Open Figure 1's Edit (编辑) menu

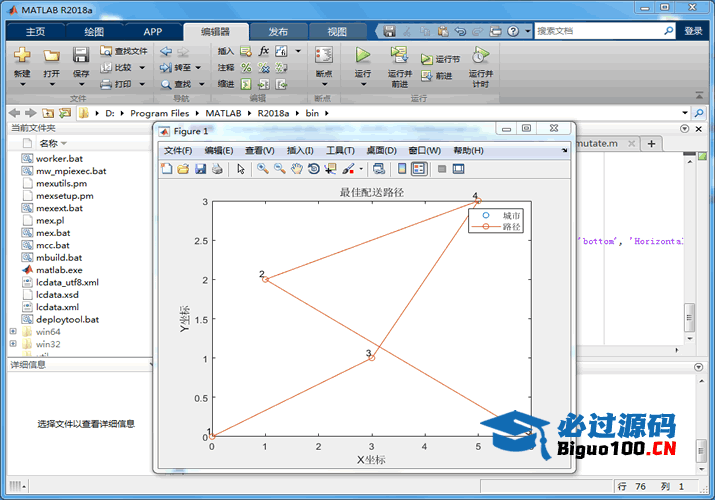pyautogui.click(x=219, y=150)
